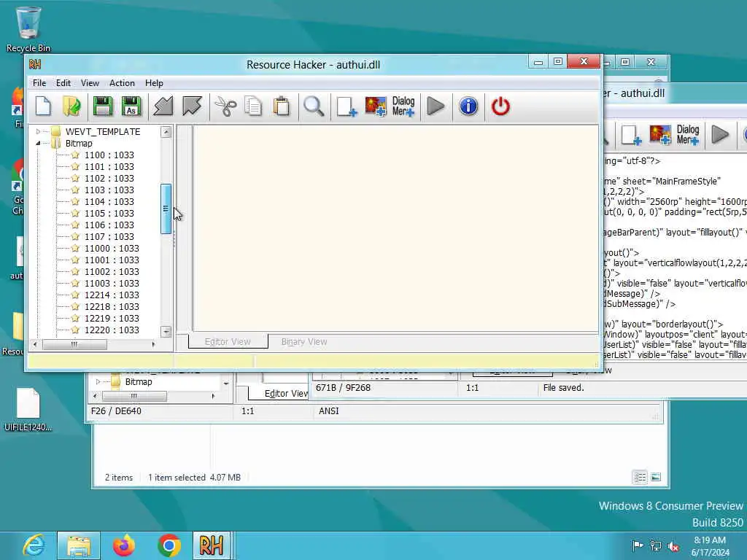Select bitmap resource 11001 : 1033

pos(112,260)
